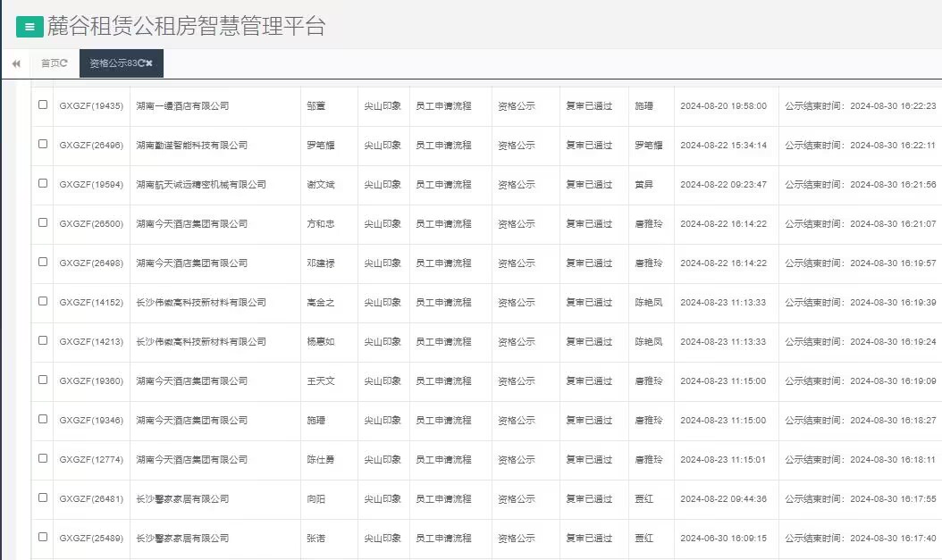Switch to the 首页 tab
942x560 pixels.
pos(49,63)
